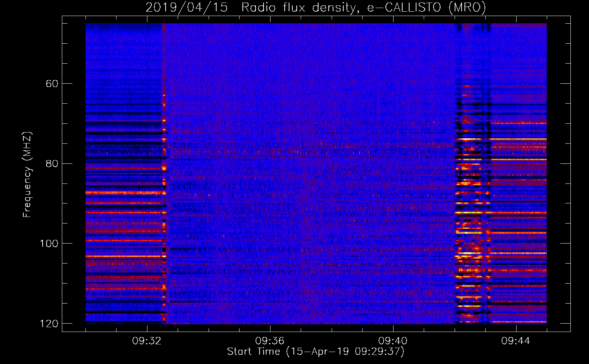Click the '80' frequency tick label
The image size is (589, 364).
[x=52, y=163]
